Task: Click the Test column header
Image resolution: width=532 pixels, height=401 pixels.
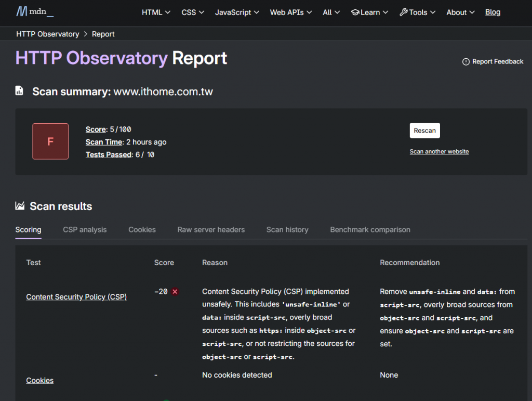Action: (33, 263)
